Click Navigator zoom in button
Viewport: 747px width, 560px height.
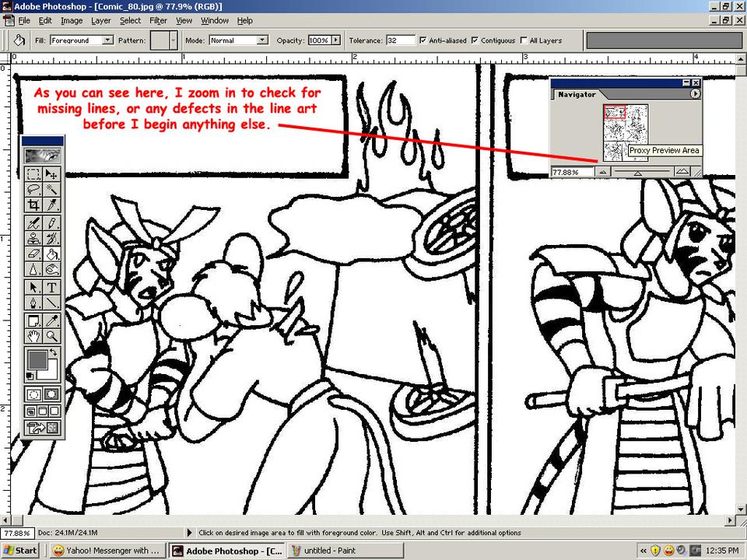pos(682,172)
